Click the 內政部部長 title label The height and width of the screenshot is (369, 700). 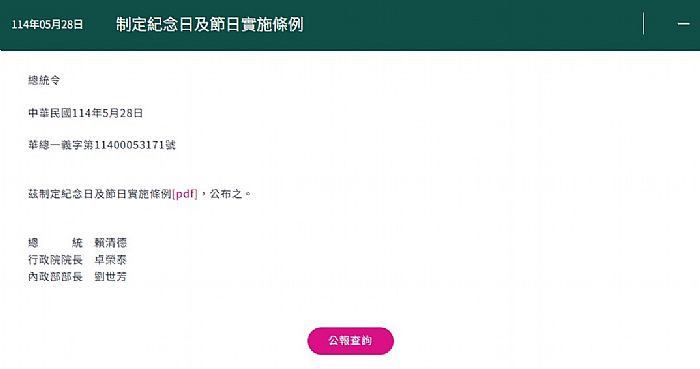55,277
